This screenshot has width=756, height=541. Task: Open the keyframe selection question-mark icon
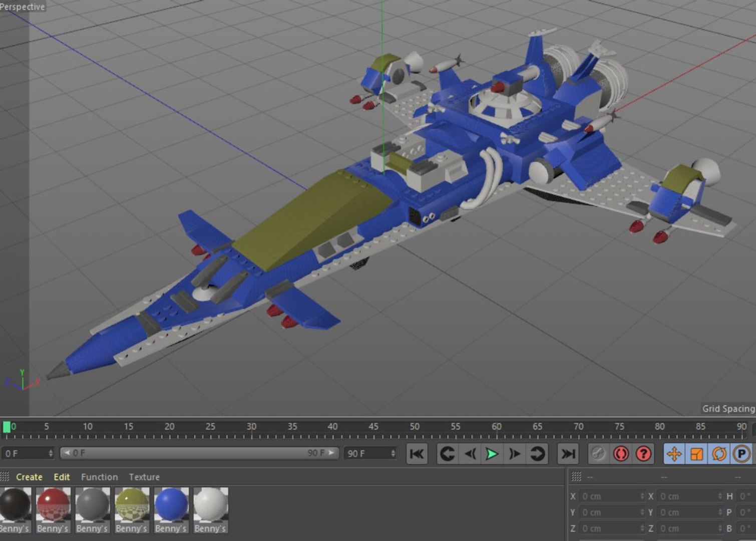643,454
